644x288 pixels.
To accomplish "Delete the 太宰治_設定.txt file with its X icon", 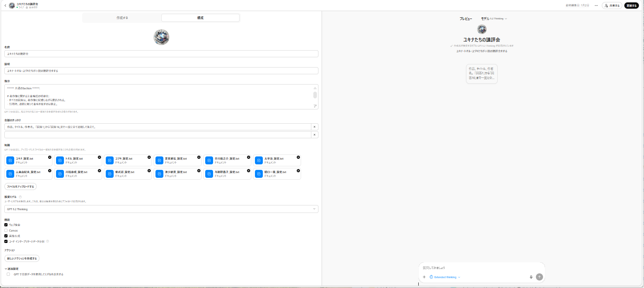I will click(x=298, y=157).
